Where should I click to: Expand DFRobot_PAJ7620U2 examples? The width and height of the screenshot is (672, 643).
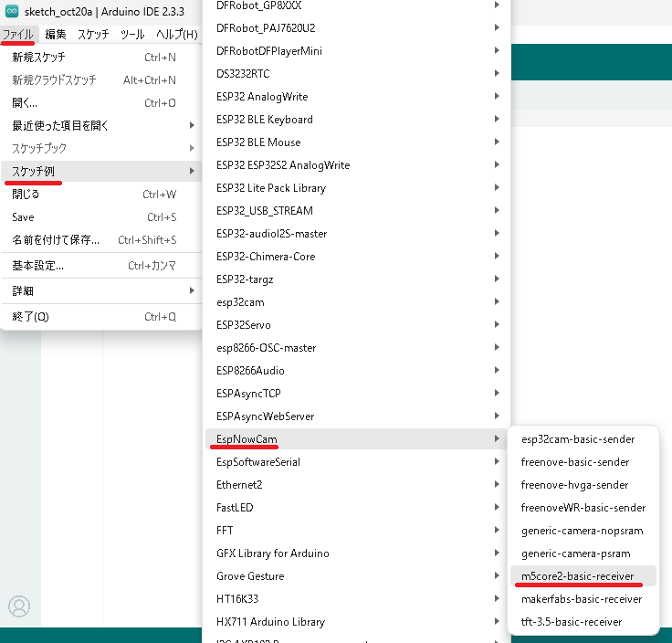[357, 28]
